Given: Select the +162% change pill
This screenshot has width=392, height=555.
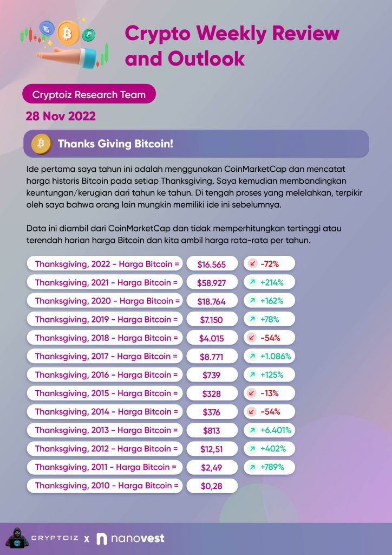Looking at the screenshot, I should [x=269, y=301].
